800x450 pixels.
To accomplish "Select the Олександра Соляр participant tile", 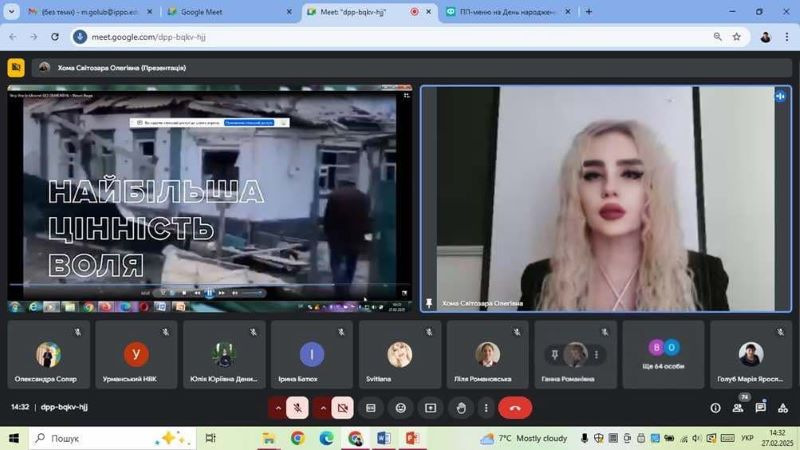I will pyautogui.click(x=48, y=355).
